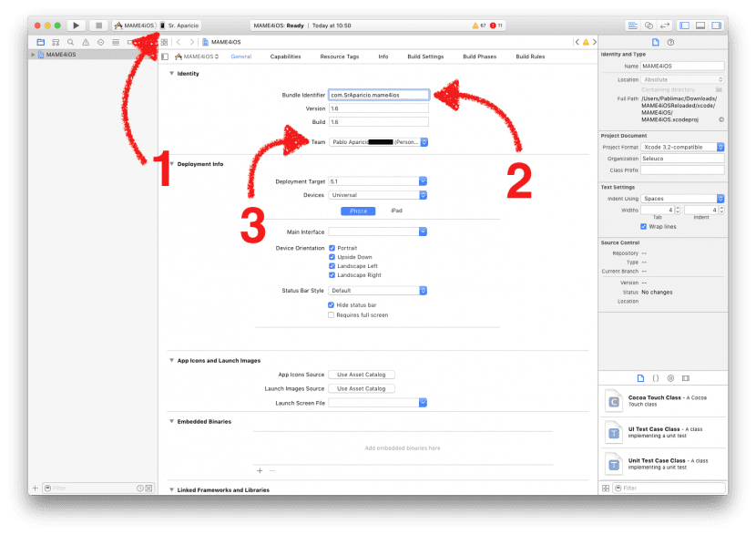Image resolution: width=756 pixels, height=535 pixels.
Task: Open the Project Format dropdown
Action: click(682, 147)
